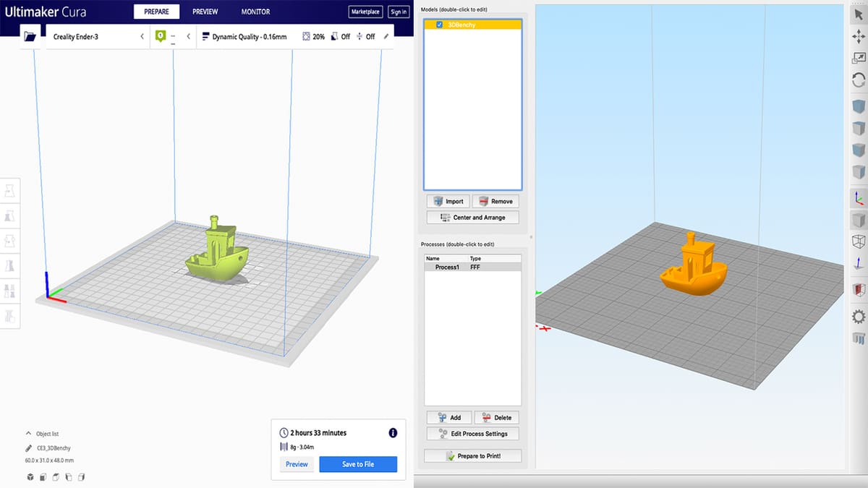Select Cura's Rotate tool in left toolbar
Viewport: 868px width, 488px height.
tap(9, 241)
